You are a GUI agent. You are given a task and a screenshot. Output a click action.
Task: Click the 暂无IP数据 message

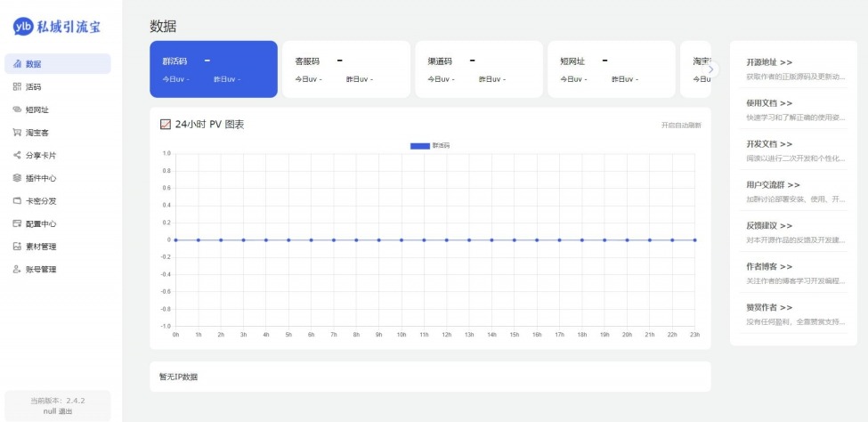(x=178, y=377)
